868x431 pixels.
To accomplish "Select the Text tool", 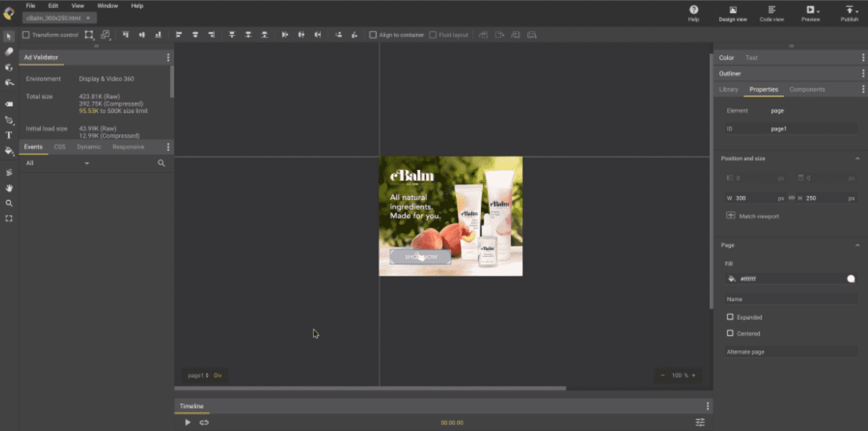I will pos(9,135).
